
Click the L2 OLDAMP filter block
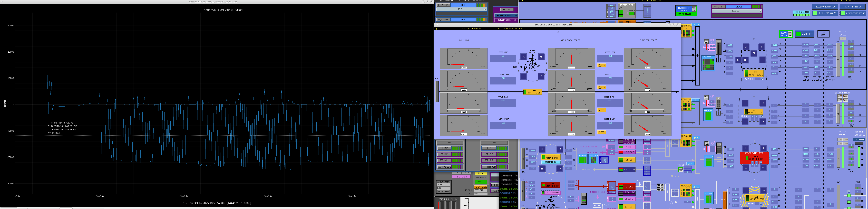(626, 152)
